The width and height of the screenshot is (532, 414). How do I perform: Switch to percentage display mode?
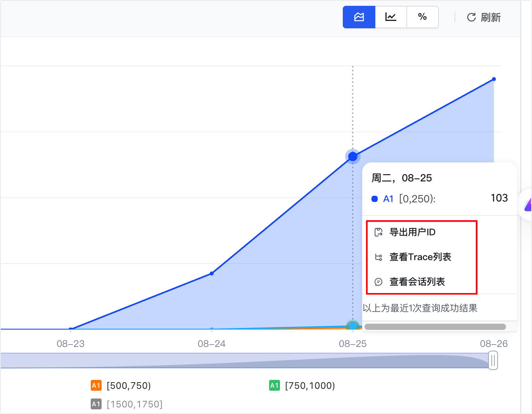click(x=423, y=17)
